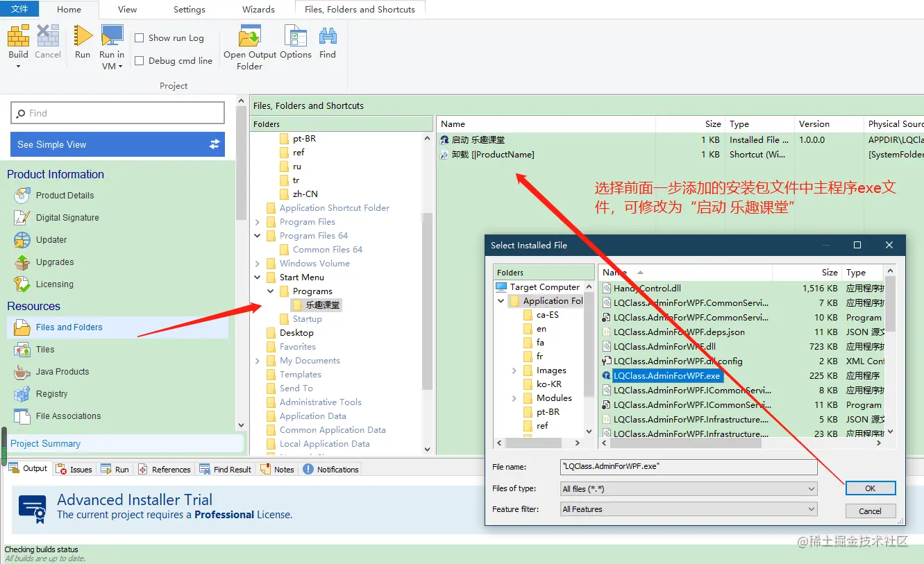
Task: Open File Associations page
Action: [x=68, y=416]
